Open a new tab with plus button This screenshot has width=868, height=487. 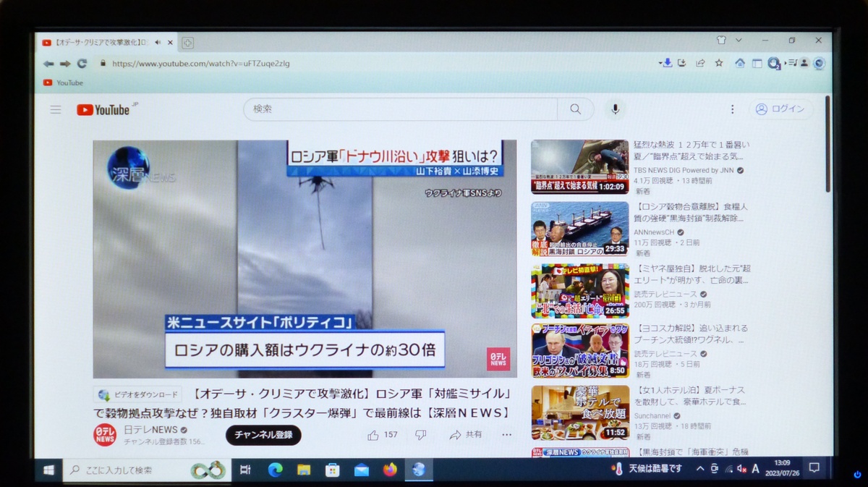pos(187,43)
